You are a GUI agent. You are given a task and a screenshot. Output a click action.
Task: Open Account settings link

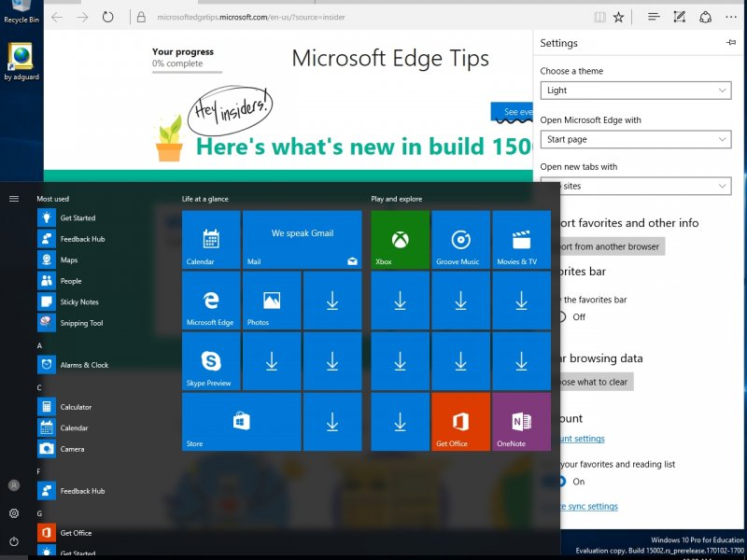pyautogui.click(x=582, y=439)
